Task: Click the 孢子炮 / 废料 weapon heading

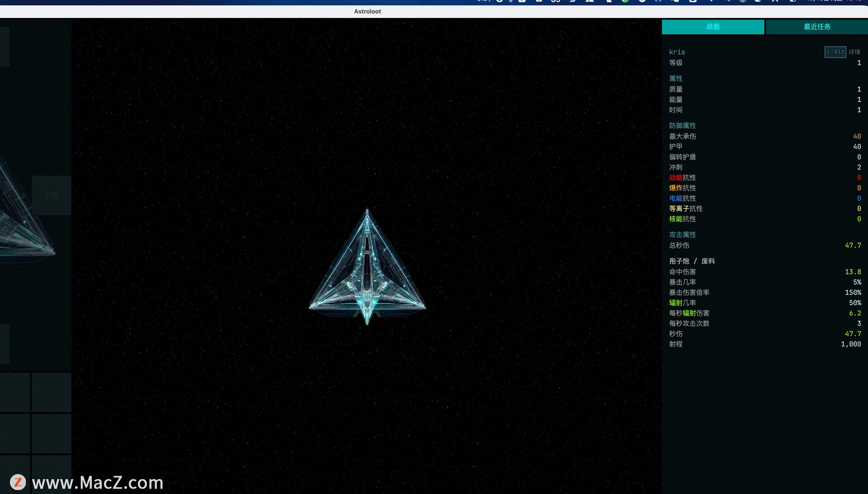Action: (x=692, y=261)
